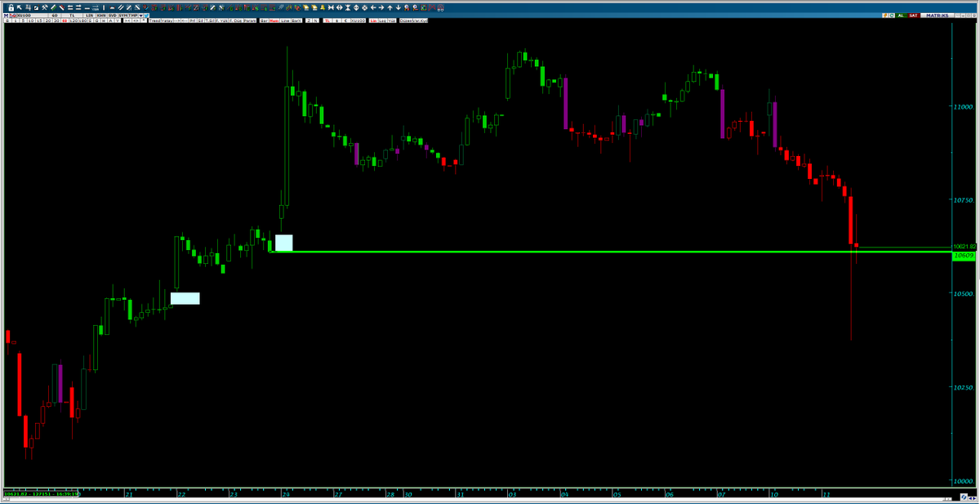Screen dimensions: 980x504
Task: Switch chart type to Bar
Action: pos(264,20)
